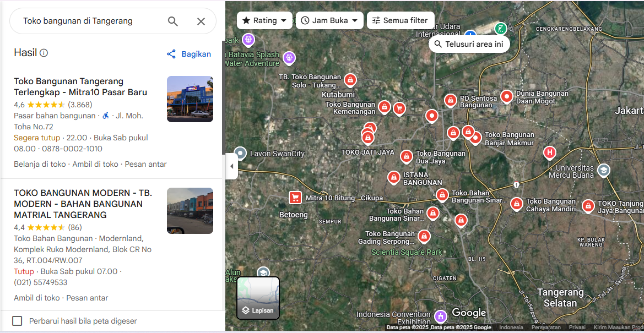Click the hotel H marker on map
Screen dimensions: 644x333
tap(550, 153)
